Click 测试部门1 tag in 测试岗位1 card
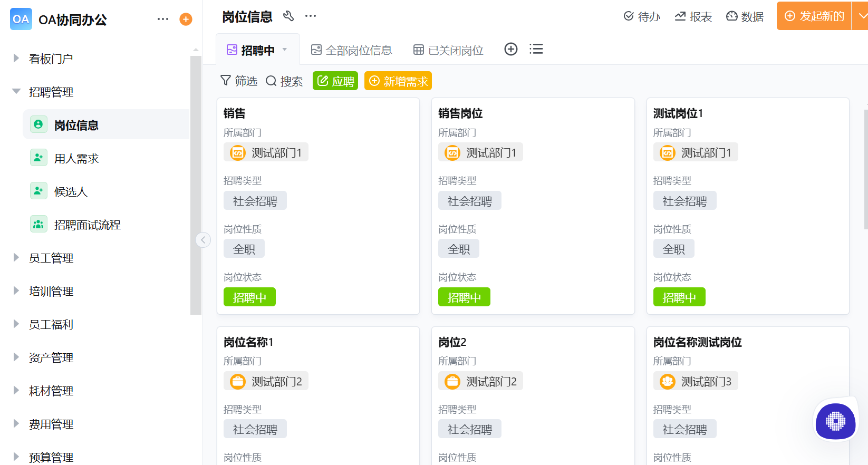Image resolution: width=868 pixels, height=465 pixels. tap(696, 152)
